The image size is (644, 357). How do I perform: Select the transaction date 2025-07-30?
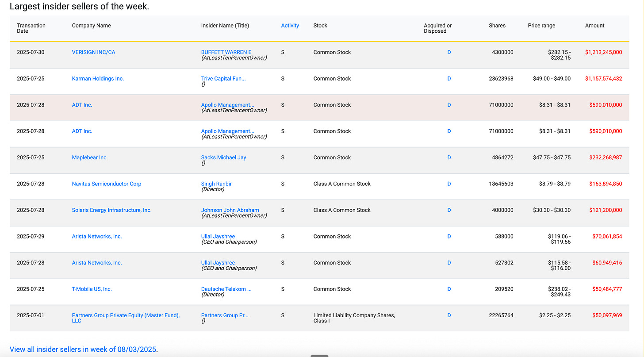click(31, 52)
